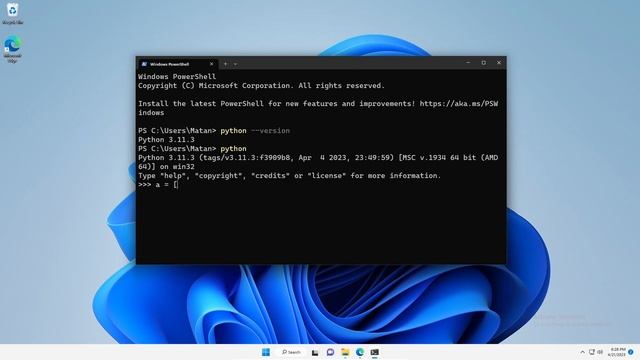This screenshot has width=640, height=360.
Task: Open the Chat app on taskbar
Action: tap(330, 352)
